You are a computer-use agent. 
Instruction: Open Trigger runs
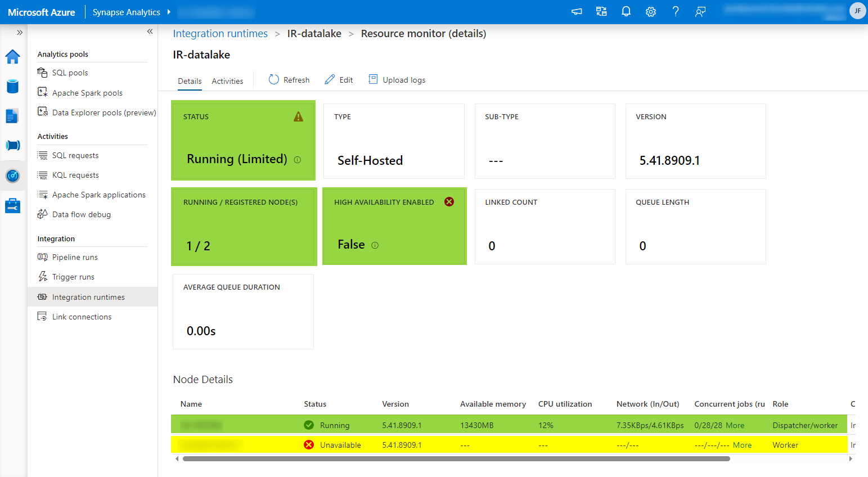tap(73, 277)
